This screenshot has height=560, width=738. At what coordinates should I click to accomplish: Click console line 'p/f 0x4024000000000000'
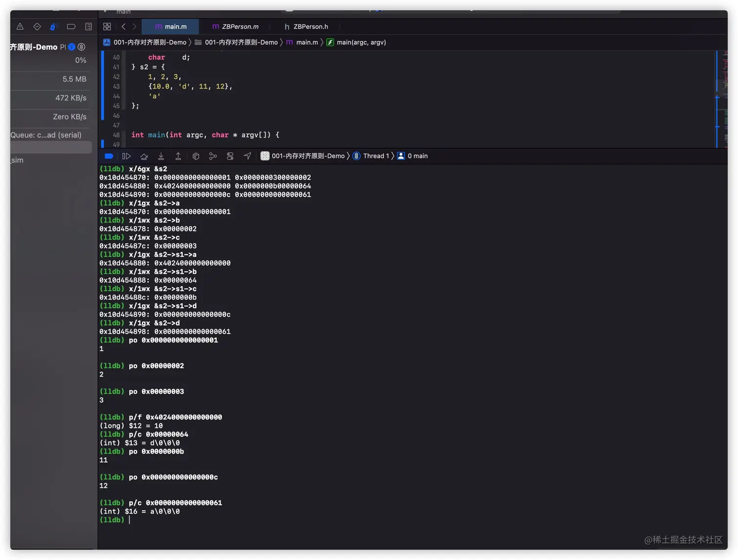click(175, 418)
